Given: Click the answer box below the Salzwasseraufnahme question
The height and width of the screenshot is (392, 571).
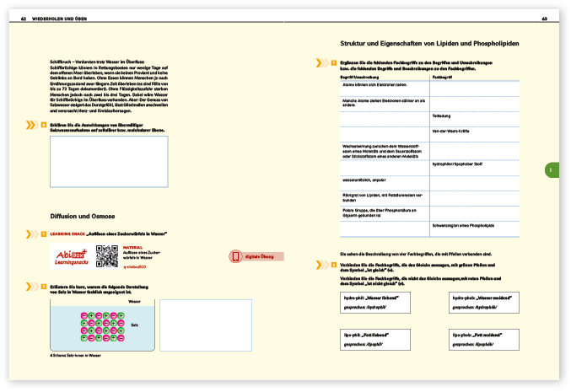Looking at the screenshot, I should click(109, 161).
